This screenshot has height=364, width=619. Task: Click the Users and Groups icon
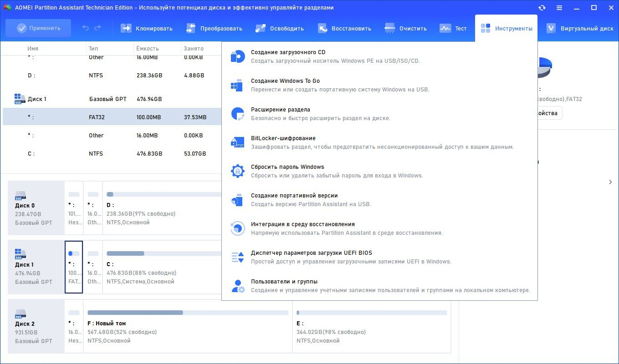point(237,286)
